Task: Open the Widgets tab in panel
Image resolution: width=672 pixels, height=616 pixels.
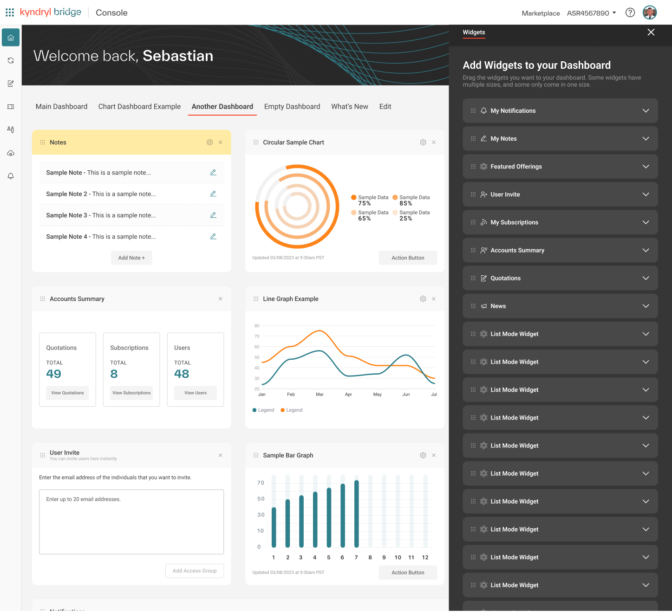Action: click(474, 32)
